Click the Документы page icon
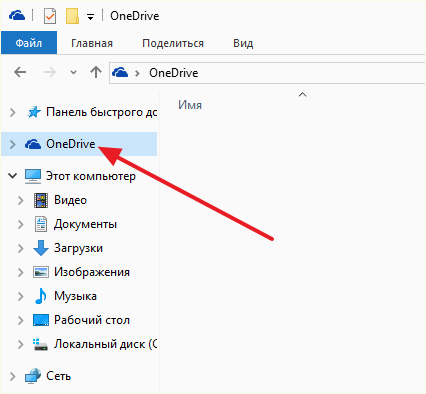Image resolution: width=426 pixels, height=394 pixels. point(41,224)
